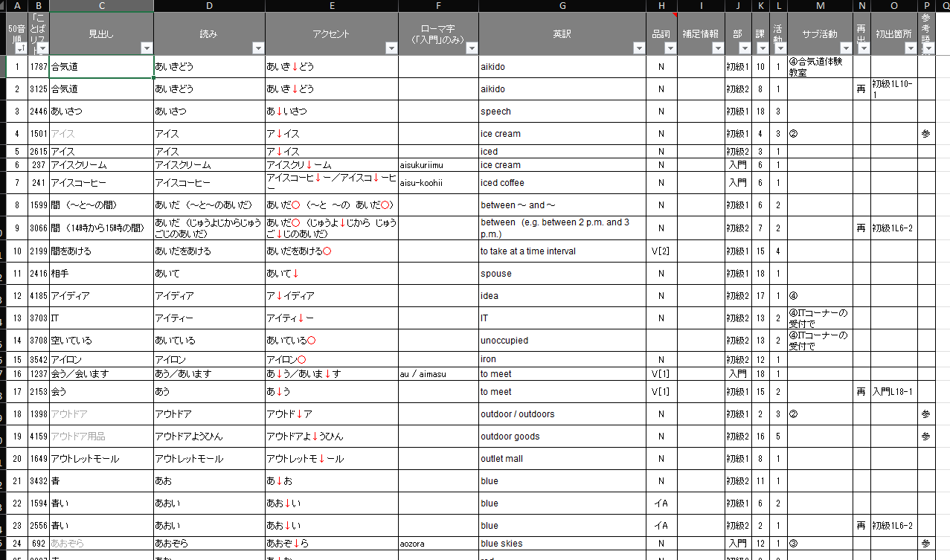Open the 品詞 column filter dropdown
Image resolution: width=950 pixels, height=560 pixels.
click(670, 48)
